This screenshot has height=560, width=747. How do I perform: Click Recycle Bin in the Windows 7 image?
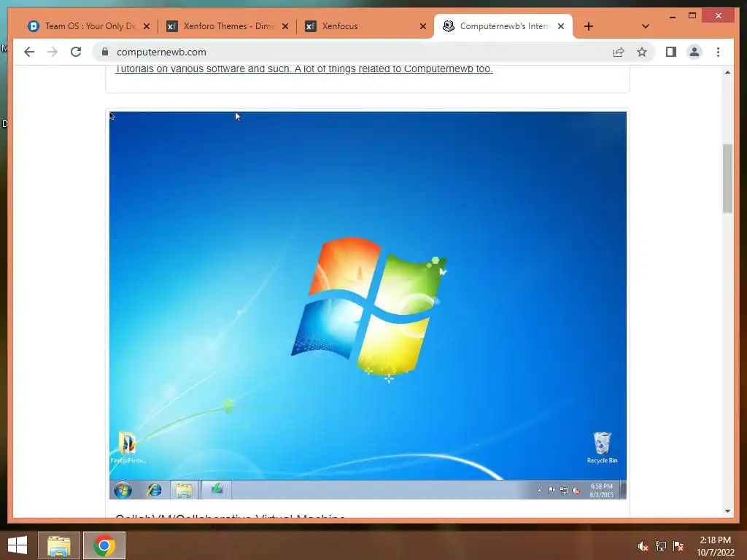602,447
